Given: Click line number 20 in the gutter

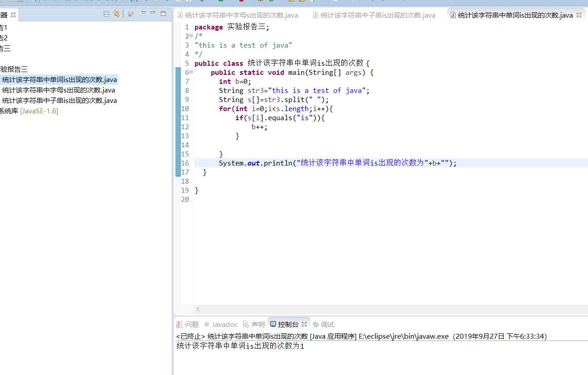Looking at the screenshot, I should [x=185, y=200].
